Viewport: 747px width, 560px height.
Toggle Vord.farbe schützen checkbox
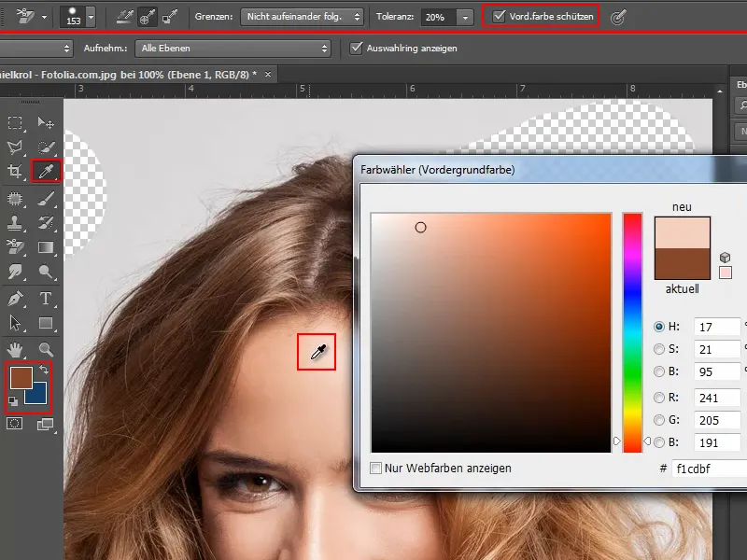pyautogui.click(x=499, y=16)
